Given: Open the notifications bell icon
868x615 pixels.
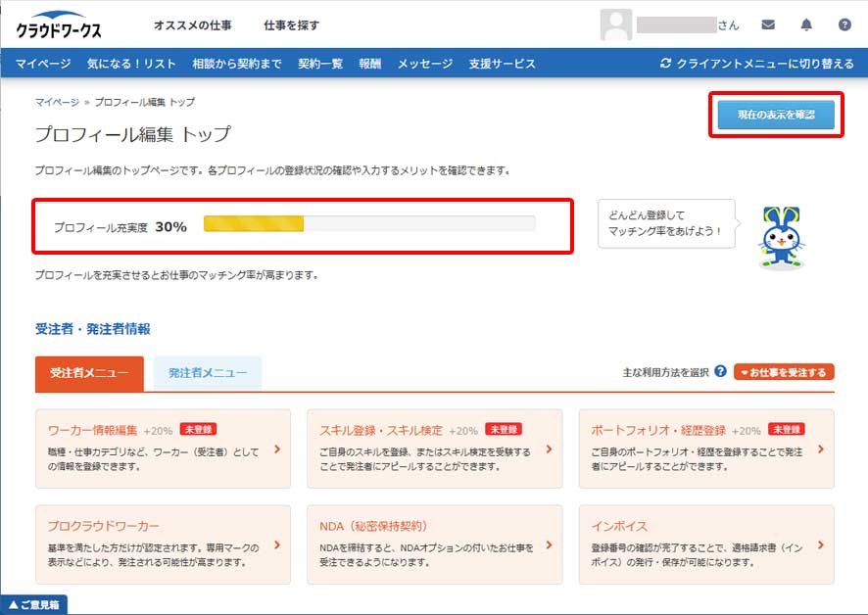Looking at the screenshot, I should (x=806, y=25).
